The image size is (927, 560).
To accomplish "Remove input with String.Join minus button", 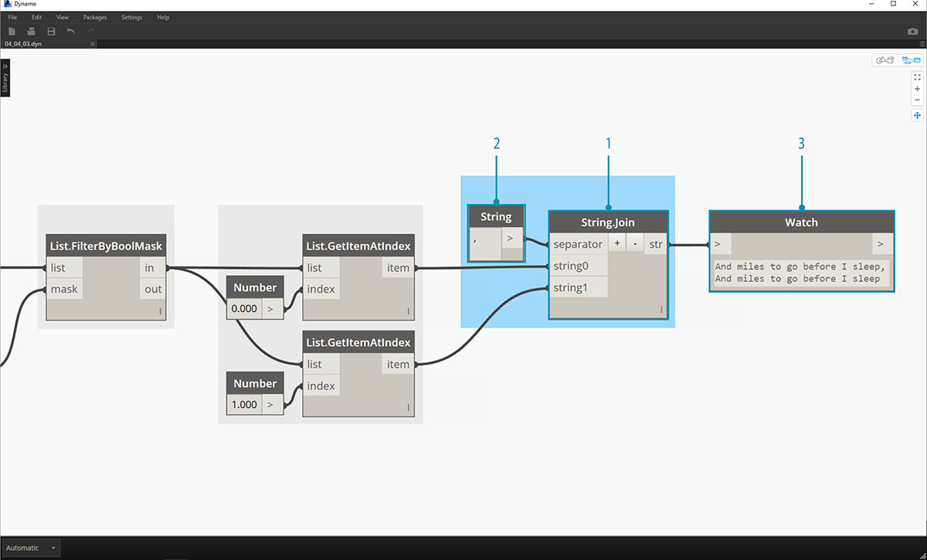I will tap(634, 244).
